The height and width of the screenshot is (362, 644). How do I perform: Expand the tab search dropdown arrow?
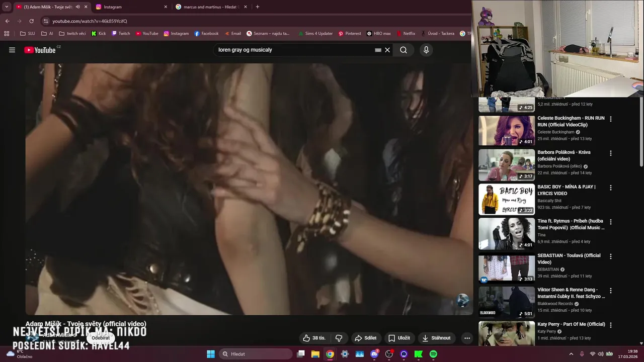(7, 7)
